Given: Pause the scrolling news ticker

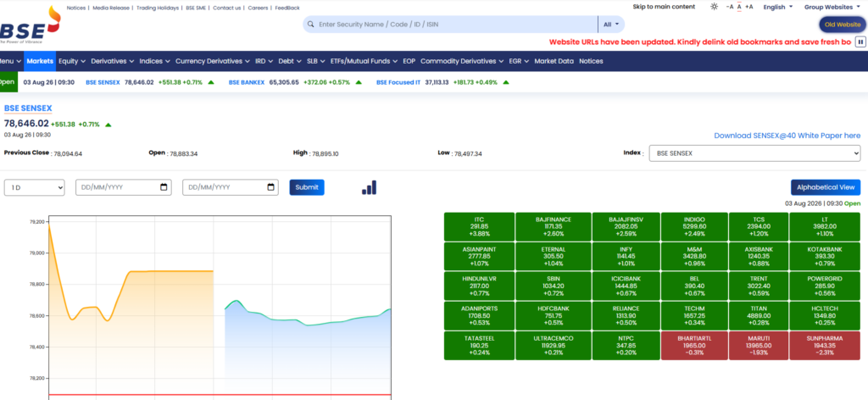Looking at the screenshot, I should point(860,42).
